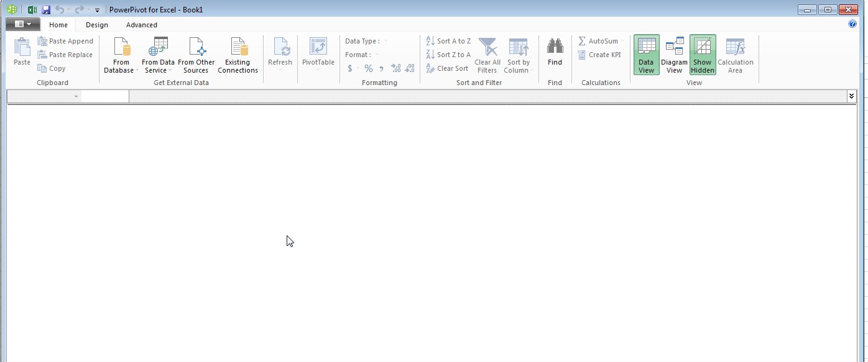Screen dimensions: 868x362
Task: Expand the currency symbol dropdown arrow
Action: click(x=358, y=68)
